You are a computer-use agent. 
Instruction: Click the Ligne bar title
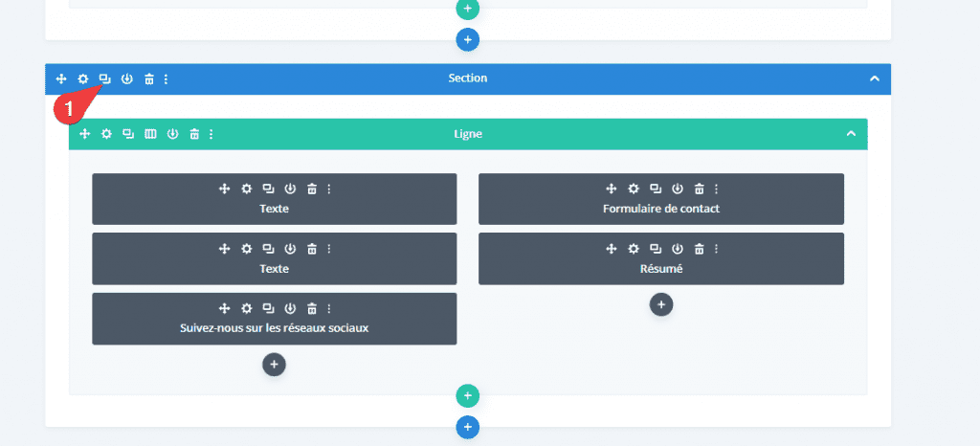click(x=467, y=134)
